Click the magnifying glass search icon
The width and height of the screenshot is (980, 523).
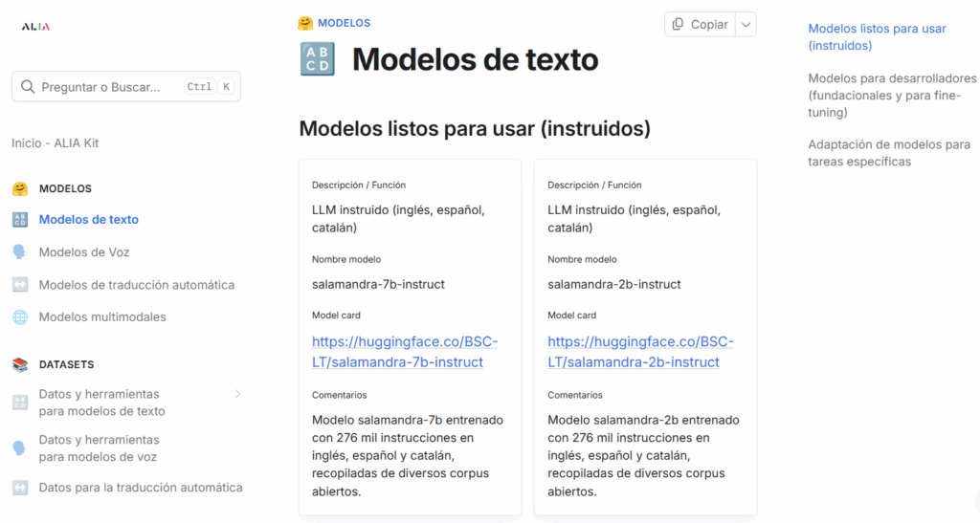coord(27,87)
